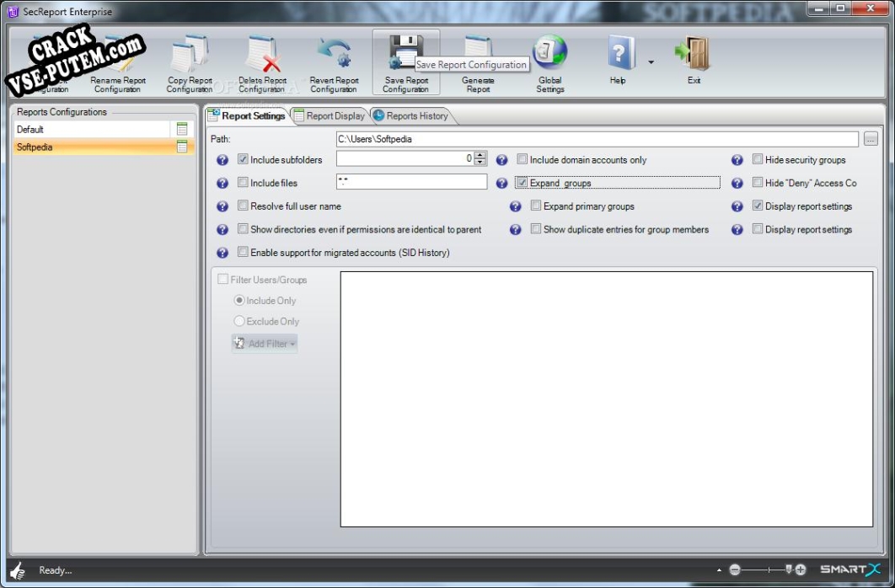Open help icon beside Resolve full user name
The height and width of the screenshot is (588, 895).
pos(222,206)
